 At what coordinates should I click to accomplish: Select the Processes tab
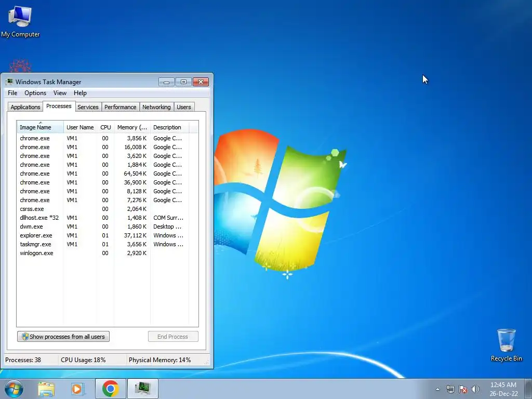pos(59,106)
